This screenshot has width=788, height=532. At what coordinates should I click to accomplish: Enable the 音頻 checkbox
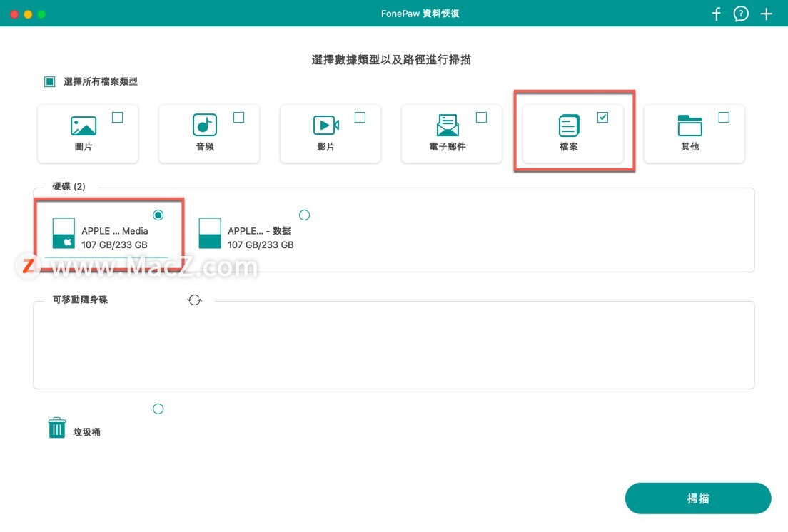point(238,118)
